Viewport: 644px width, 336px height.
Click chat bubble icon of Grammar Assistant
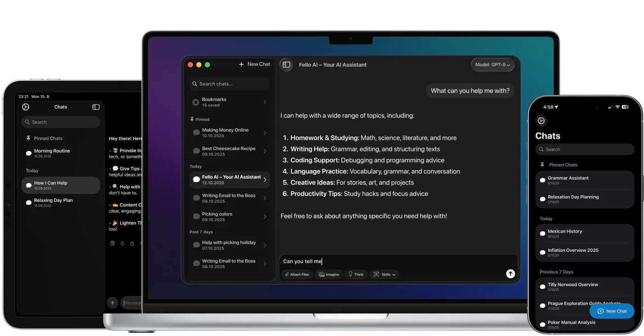click(x=542, y=181)
